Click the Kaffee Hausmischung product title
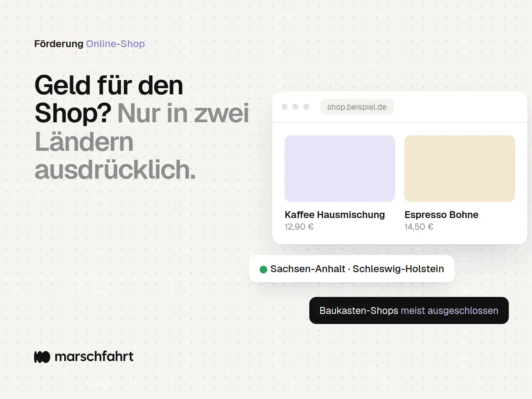The image size is (532, 399). coord(335,215)
